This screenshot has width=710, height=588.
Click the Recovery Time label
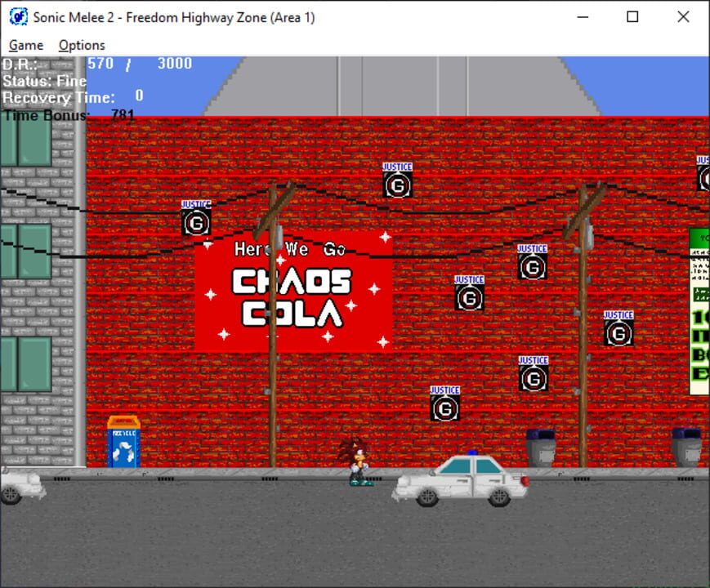point(58,98)
